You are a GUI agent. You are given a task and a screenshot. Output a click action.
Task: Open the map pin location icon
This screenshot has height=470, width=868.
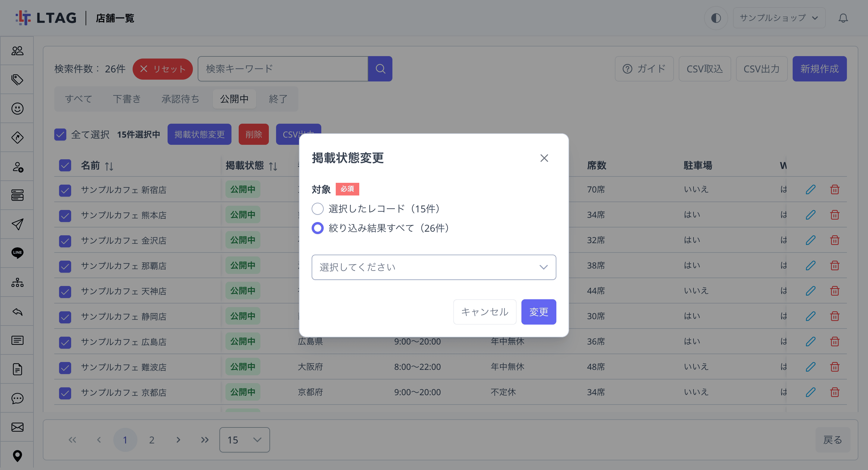(17, 456)
